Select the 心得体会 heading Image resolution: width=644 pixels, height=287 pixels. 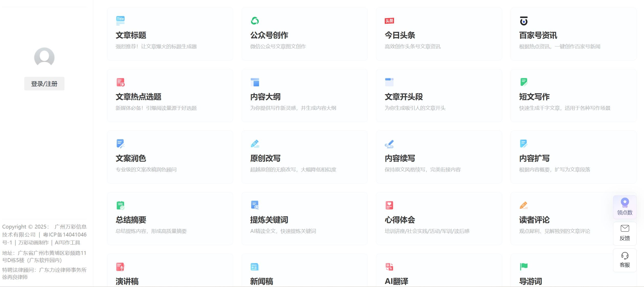tap(400, 220)
